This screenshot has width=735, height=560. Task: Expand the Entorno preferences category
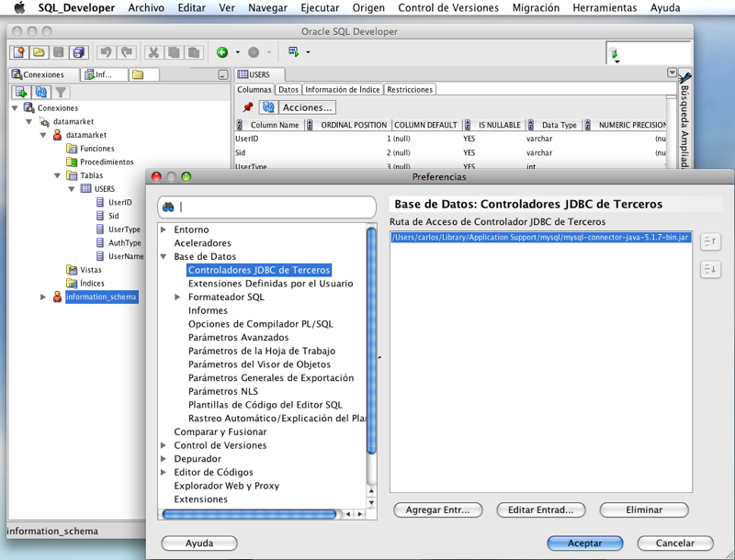tap(164, 230)
